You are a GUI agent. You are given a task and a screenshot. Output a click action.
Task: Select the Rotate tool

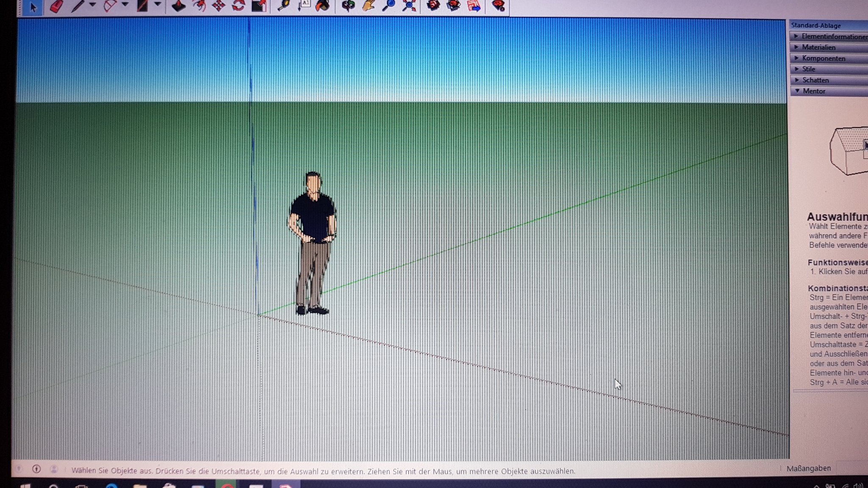click(x=239, y=6)
